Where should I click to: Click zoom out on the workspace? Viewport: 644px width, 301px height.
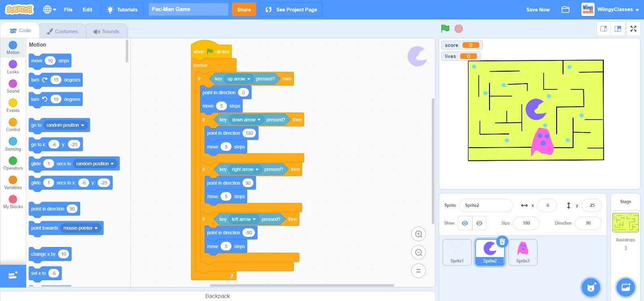tap(419, 252)
